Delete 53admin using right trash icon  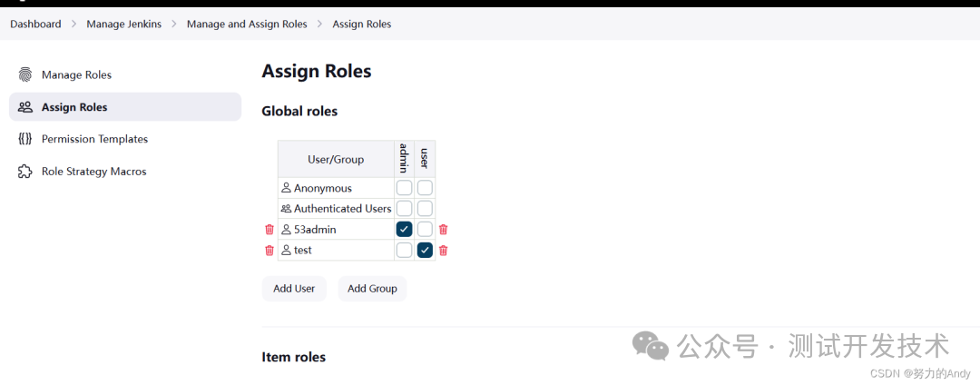point(443,230)
